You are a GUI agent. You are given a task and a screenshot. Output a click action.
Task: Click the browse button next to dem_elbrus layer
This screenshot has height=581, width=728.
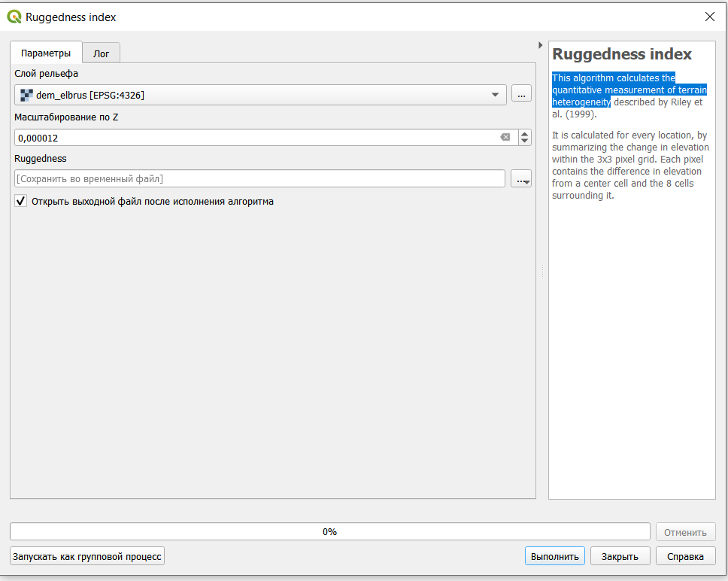point(521,94)
